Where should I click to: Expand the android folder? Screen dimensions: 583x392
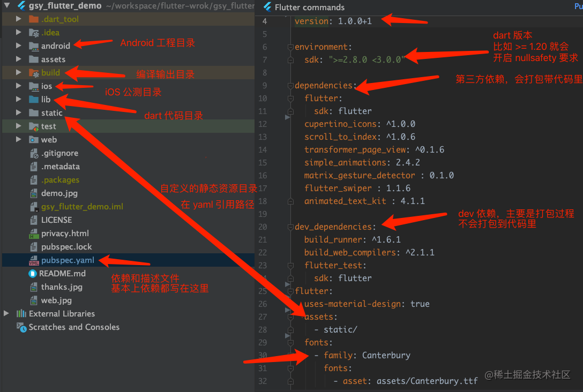pyautogui.click(x=19, y=46)
